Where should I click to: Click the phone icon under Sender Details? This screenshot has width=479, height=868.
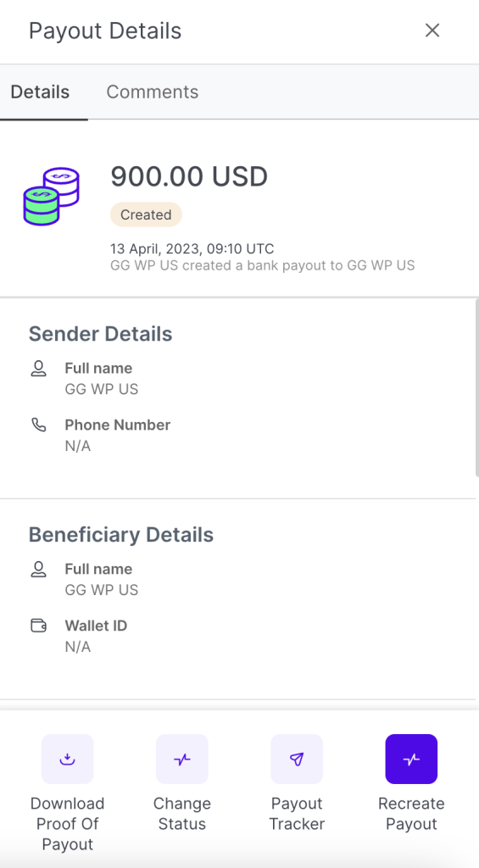[38, 426]
